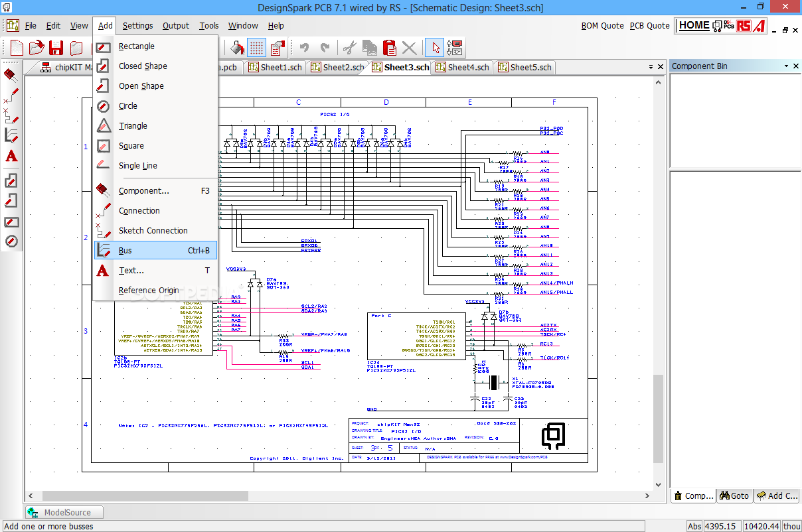The height and width of the screenshot is (532, 802).
Task: Switch to the chipKIT project tab
Action: pos(65,67)
